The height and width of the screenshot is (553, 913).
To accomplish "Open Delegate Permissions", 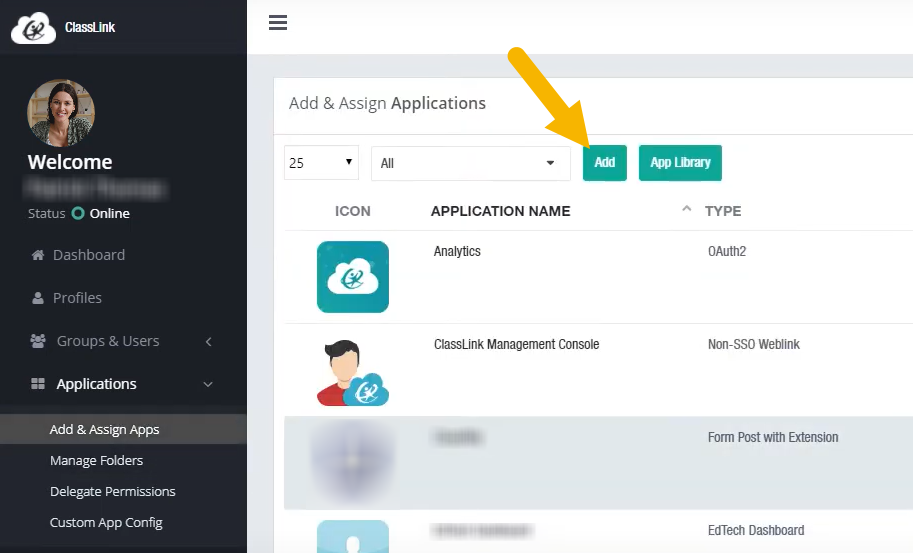I will click(112, 491).
